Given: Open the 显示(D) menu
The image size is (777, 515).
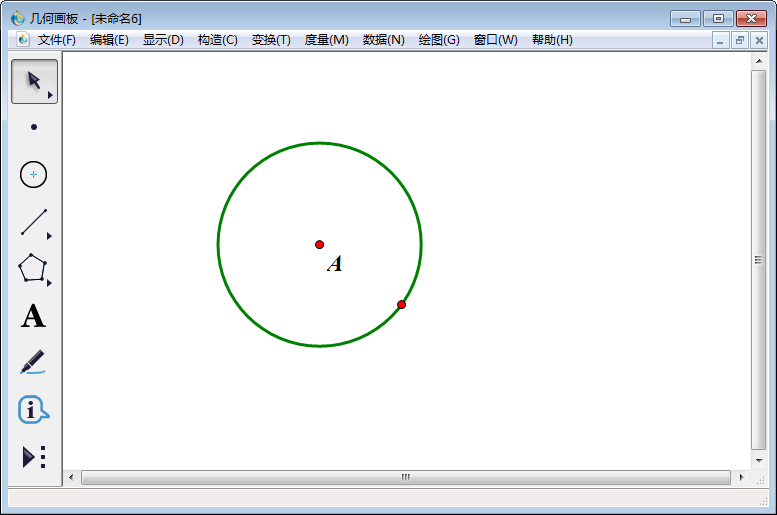Looking at the screenshot, I should click(163, 40).
